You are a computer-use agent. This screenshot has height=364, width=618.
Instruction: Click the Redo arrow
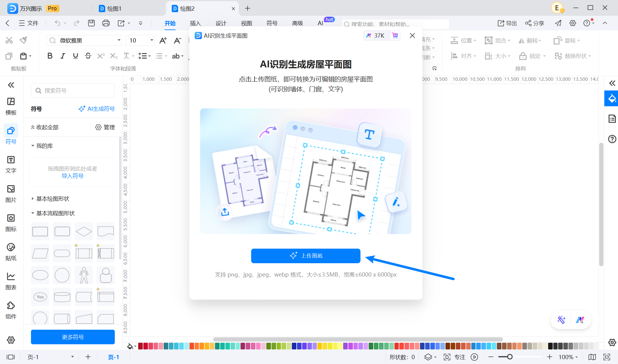[77, 23]
